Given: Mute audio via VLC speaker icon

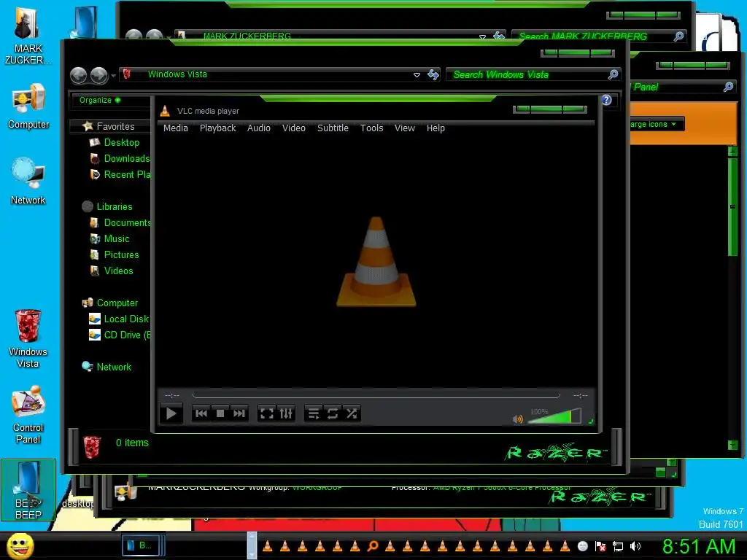Looking at the screenshot, I should (x=517, y=419).
